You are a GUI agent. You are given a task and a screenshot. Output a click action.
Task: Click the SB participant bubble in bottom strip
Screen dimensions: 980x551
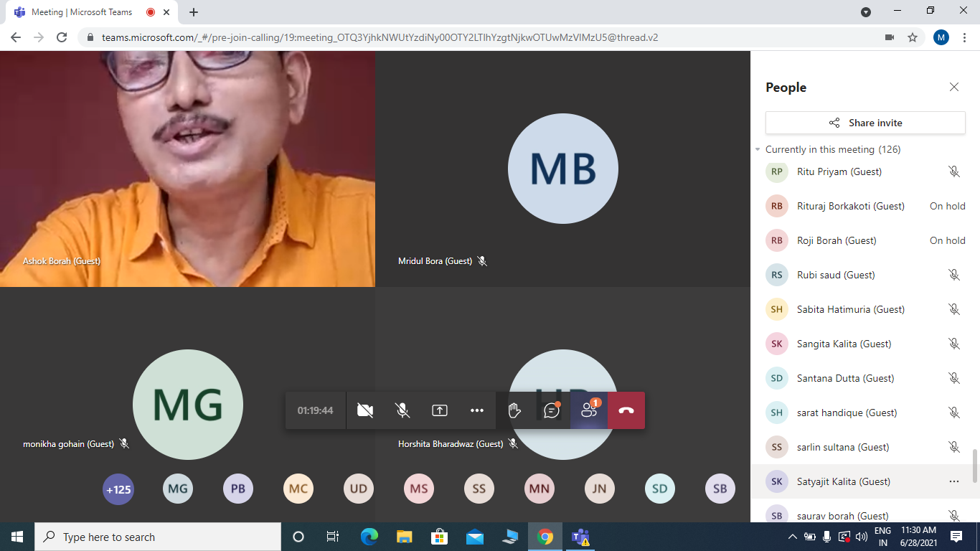coord(720,489)
